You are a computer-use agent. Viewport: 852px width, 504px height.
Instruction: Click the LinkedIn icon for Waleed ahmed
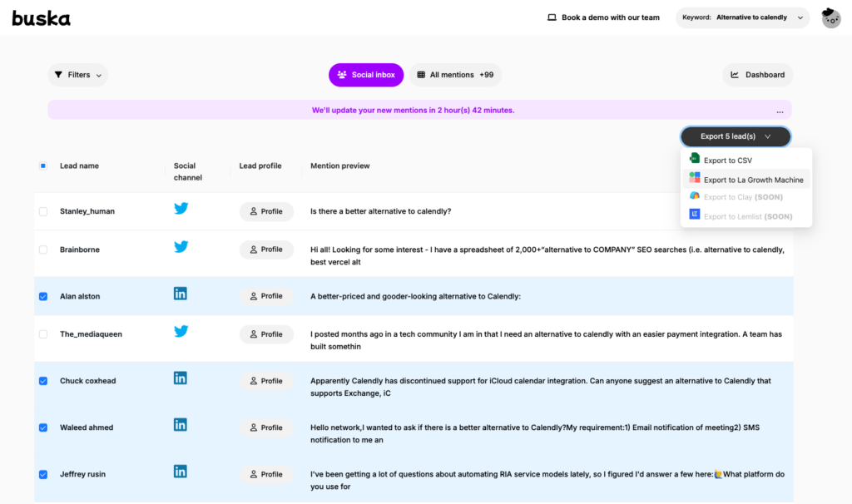181,425
